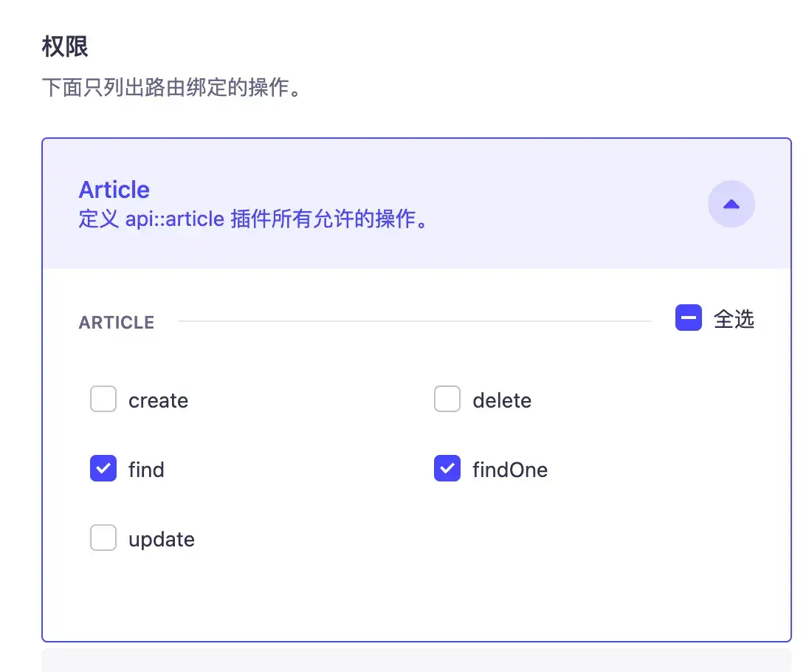Click the find label text
809x672 pixels.
pos(146,470)
